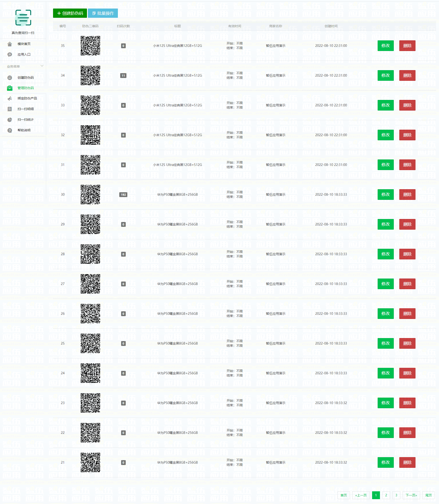The width and height of the screenshot is (439, 504).
Task: Click the 防伪二维码 column header
Action: (90, 26)
